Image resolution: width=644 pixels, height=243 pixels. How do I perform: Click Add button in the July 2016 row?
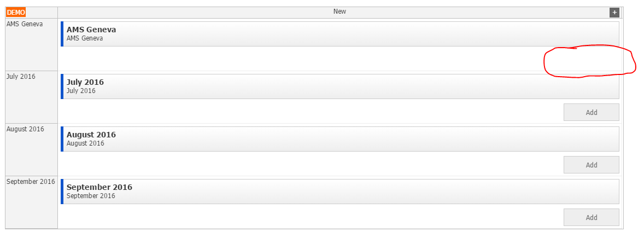[x=592, y=112]
